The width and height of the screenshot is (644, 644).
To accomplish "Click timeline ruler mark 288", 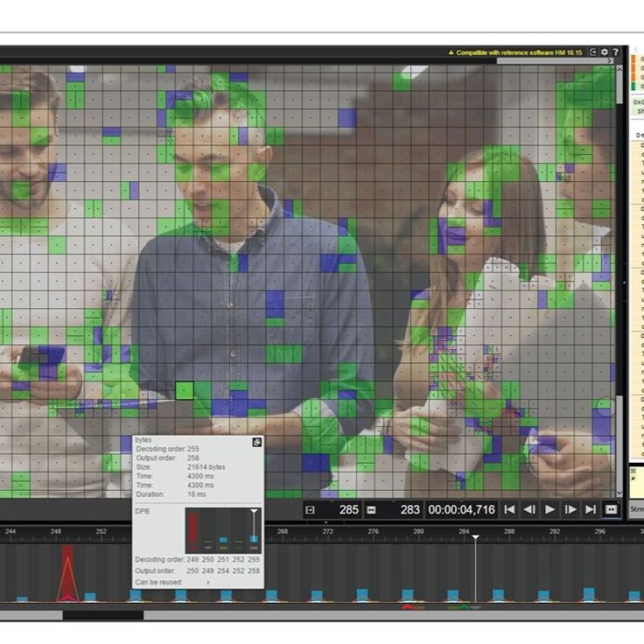I will point(509,531).
